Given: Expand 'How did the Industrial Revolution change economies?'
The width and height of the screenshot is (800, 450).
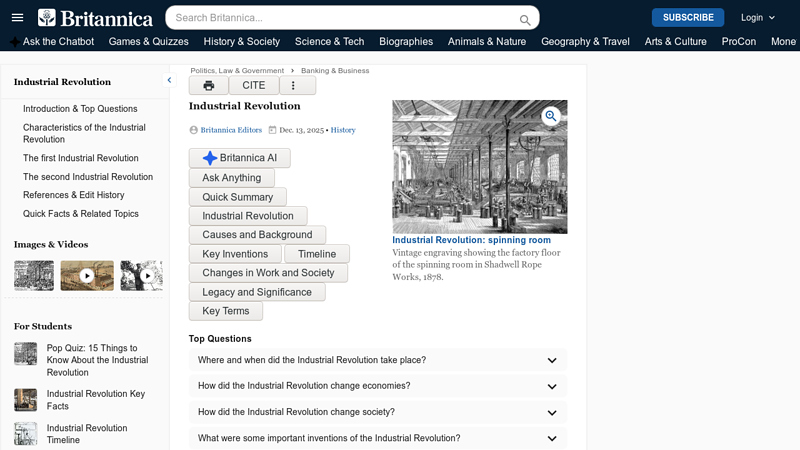Looking at the screenshot, I should (x=378, y=386).
